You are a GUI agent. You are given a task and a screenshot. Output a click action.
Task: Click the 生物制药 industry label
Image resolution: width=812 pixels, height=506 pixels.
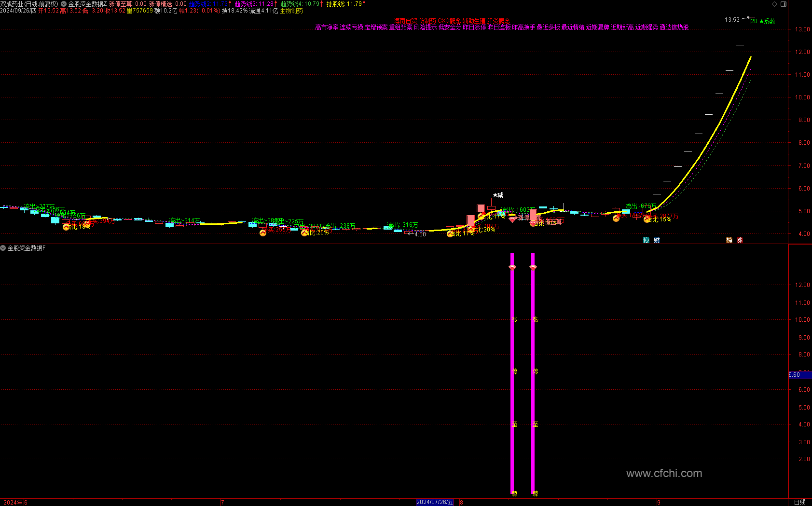pyautogui.click(x=291, y=11)
